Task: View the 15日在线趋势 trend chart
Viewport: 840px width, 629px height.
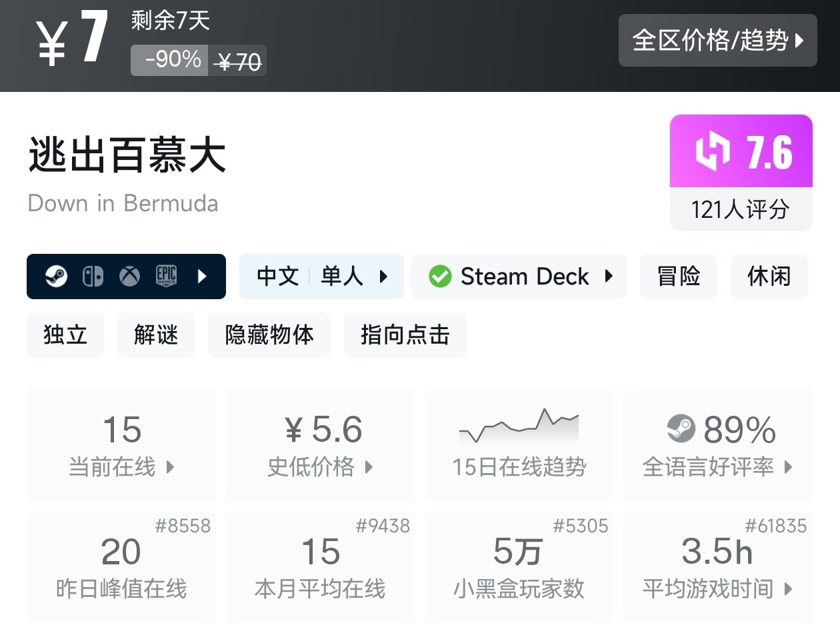Action: coord(519,445)
